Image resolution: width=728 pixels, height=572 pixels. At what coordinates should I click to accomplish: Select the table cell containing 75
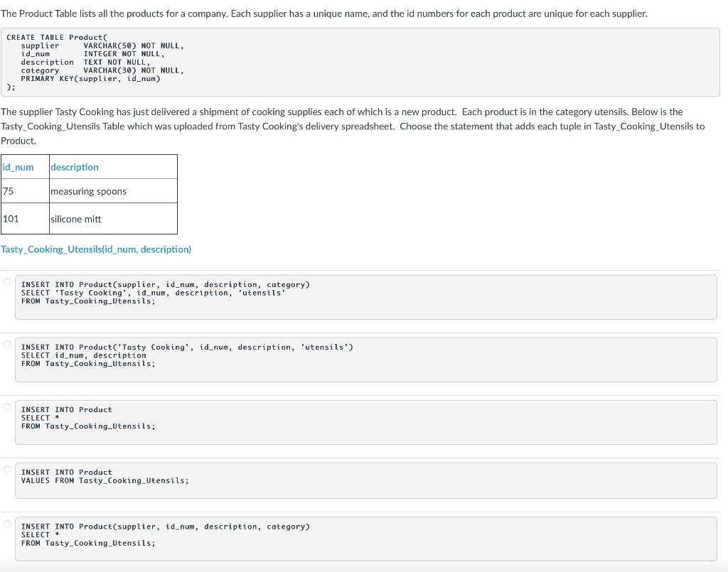pyautogui.click(x=8, y=190)
